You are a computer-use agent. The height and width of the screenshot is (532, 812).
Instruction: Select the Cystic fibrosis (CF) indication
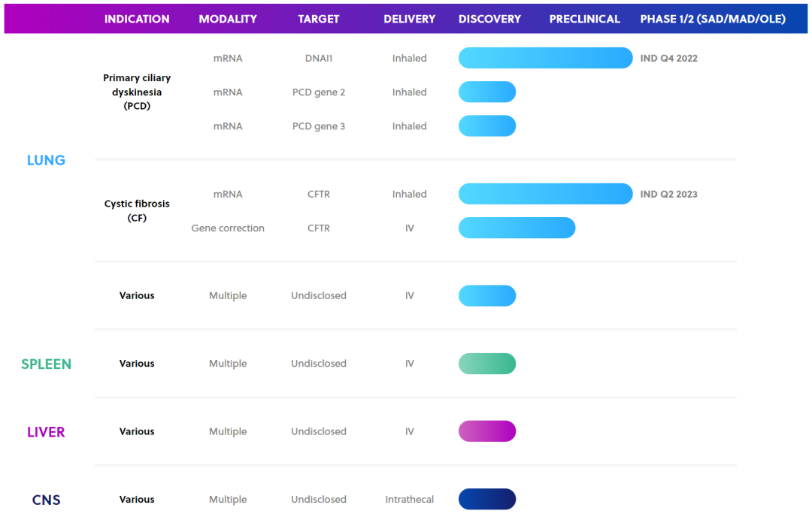pos(137,210)
